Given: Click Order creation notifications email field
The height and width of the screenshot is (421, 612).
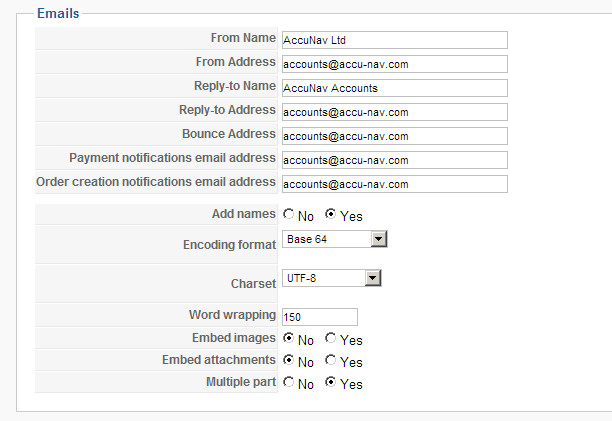Looking at the screenshot, I should pyautogui.click(x=395, y=184).
